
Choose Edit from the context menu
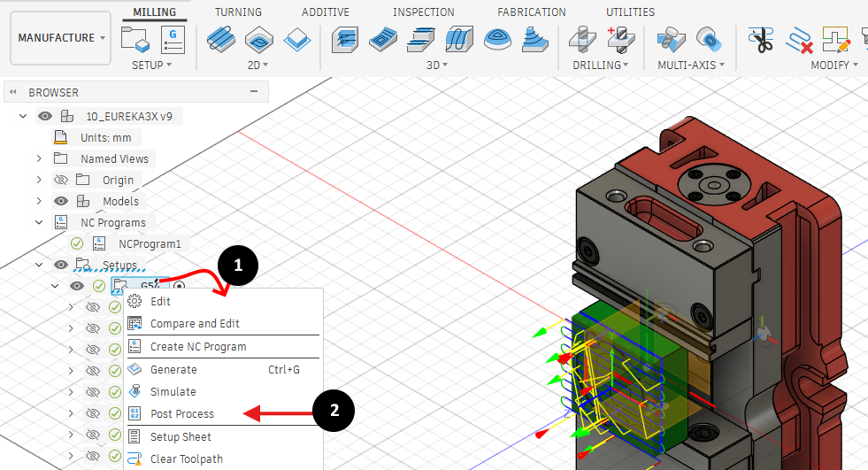223,301
